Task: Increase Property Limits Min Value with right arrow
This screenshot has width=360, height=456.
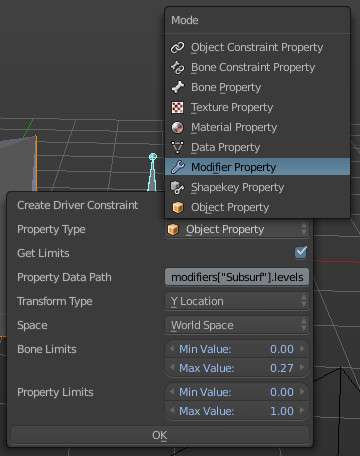Action: coord(302,391)
